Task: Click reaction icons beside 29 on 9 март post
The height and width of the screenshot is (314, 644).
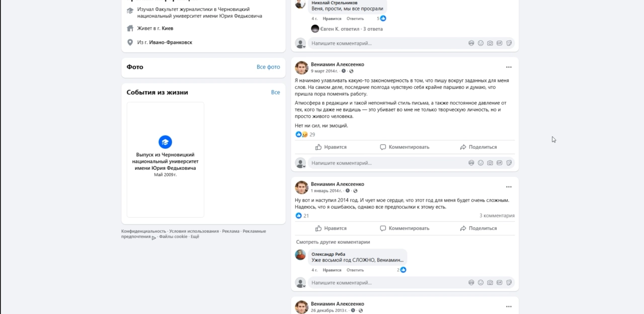Action: (302, 135)
